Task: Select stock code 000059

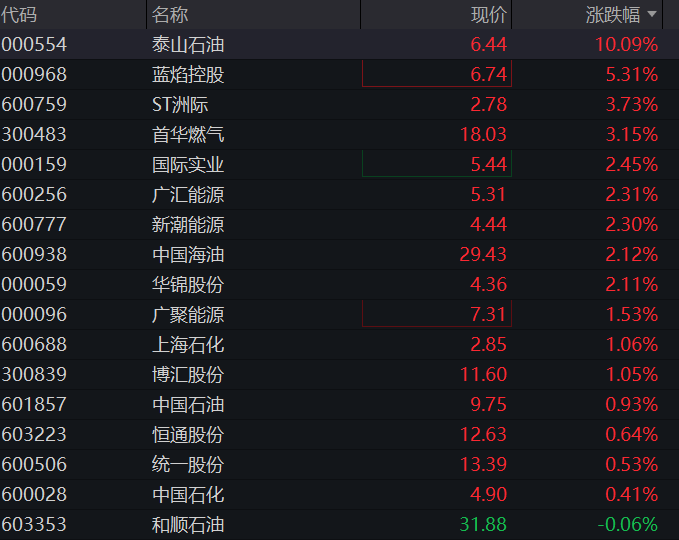Action: (34, 285)
